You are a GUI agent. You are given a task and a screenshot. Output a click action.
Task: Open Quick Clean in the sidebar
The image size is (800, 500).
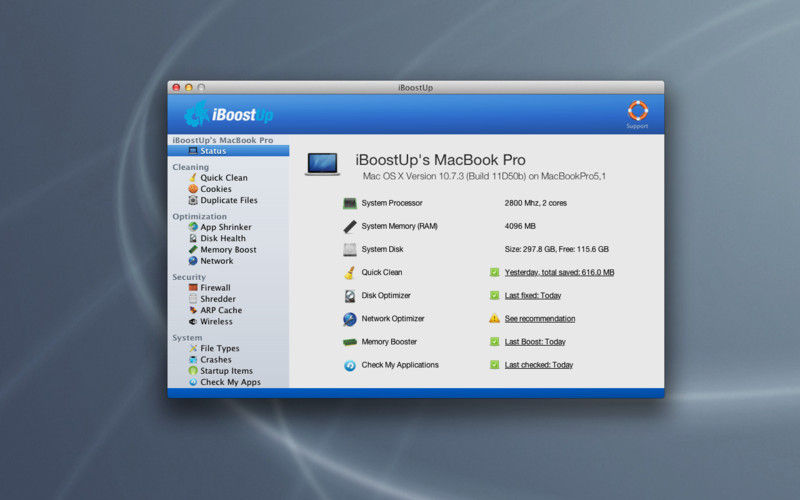[223, 178]
